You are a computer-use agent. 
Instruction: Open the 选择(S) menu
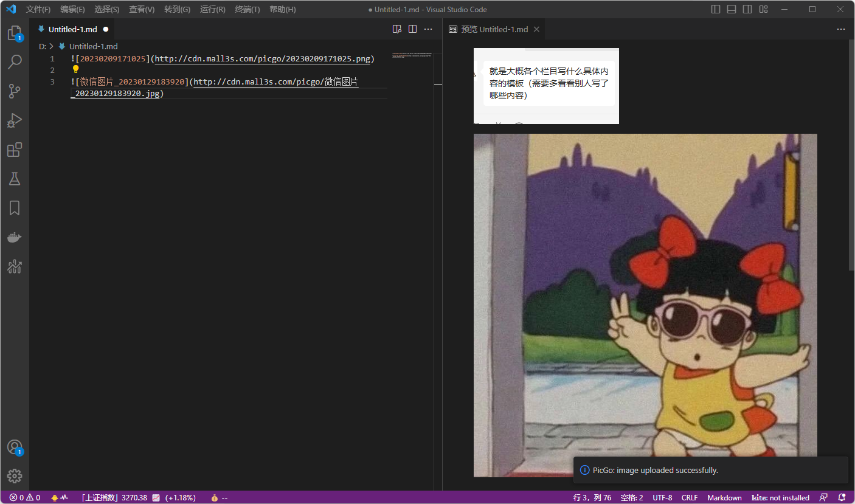coord(107,10)
